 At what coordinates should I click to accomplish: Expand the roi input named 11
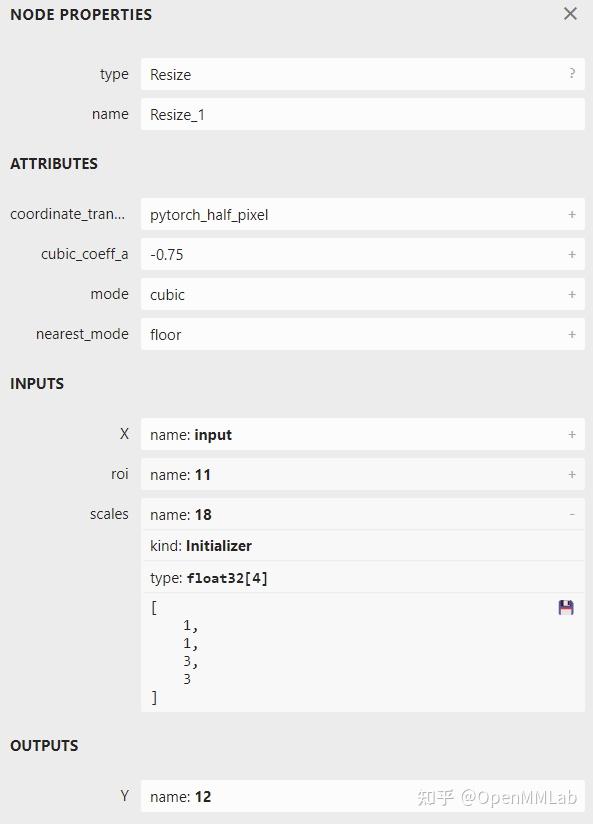click(572, 474)
